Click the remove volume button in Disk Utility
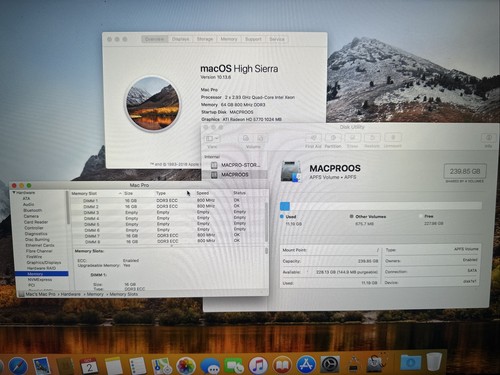Image resolution: width=500 pixels, height=375 pixels. click(x=260, y=138)
